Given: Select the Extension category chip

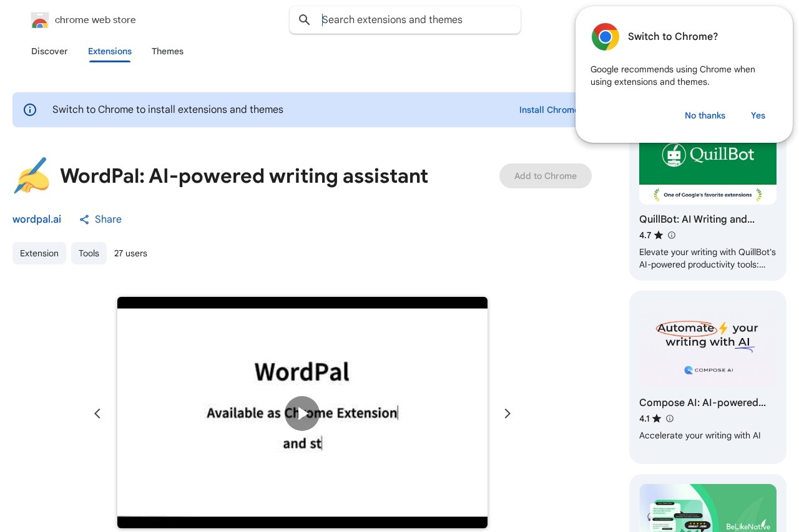Looking at the screenshot, I should point(39,253).
